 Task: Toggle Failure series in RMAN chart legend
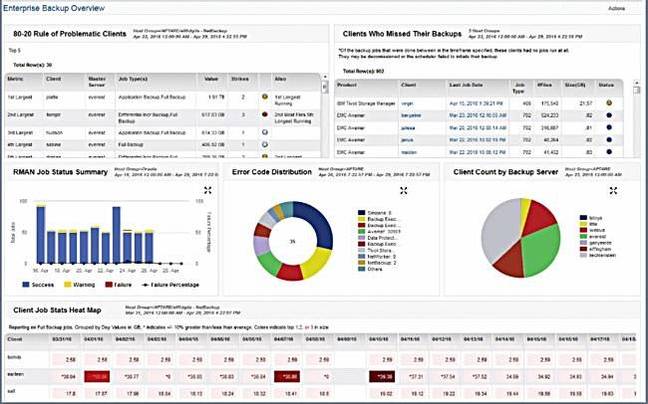pyautogui.click(x=119, y=285)
